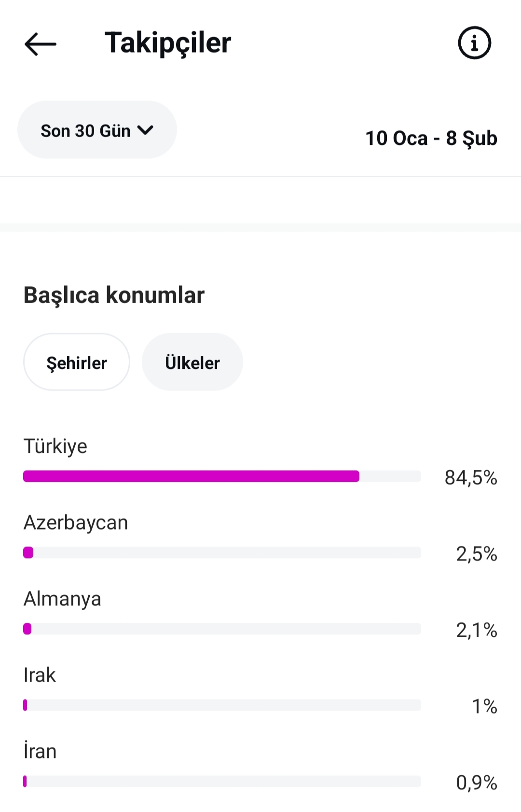Select the Ülkeler tab
521x812 pixels.
(192, 362)
